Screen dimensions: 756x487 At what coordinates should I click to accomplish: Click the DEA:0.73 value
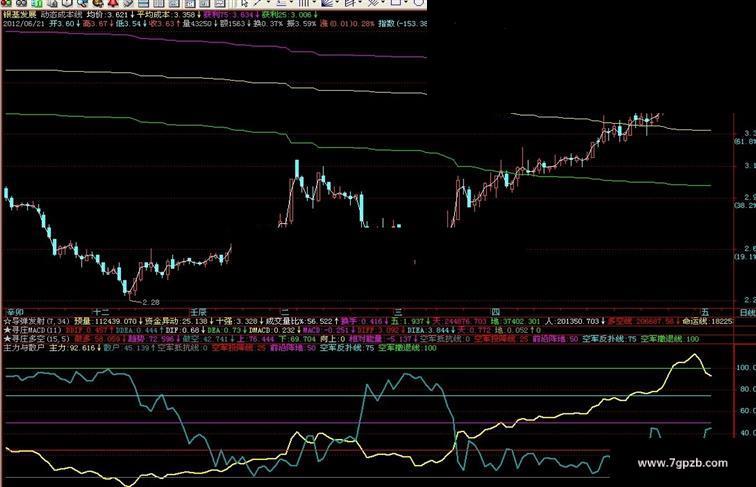[x=224, y=330]
